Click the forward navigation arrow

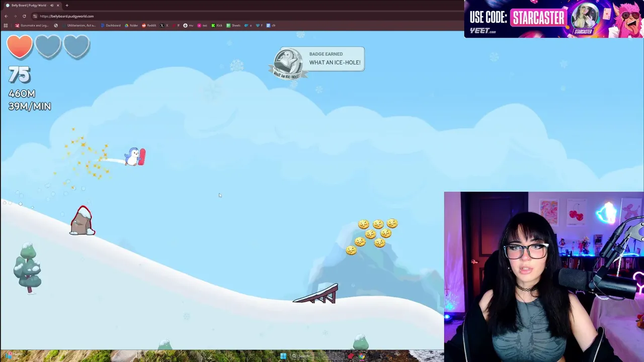[15, 16]
